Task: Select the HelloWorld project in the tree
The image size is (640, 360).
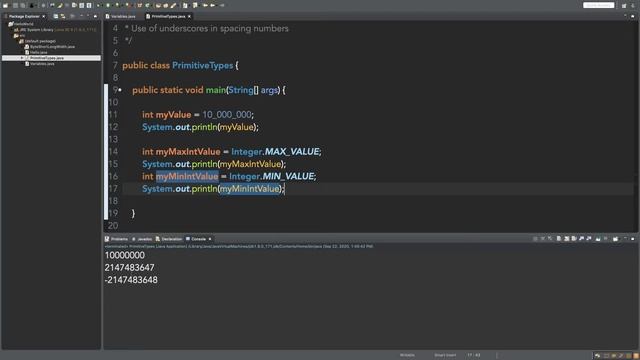Action: click(21, 24)
